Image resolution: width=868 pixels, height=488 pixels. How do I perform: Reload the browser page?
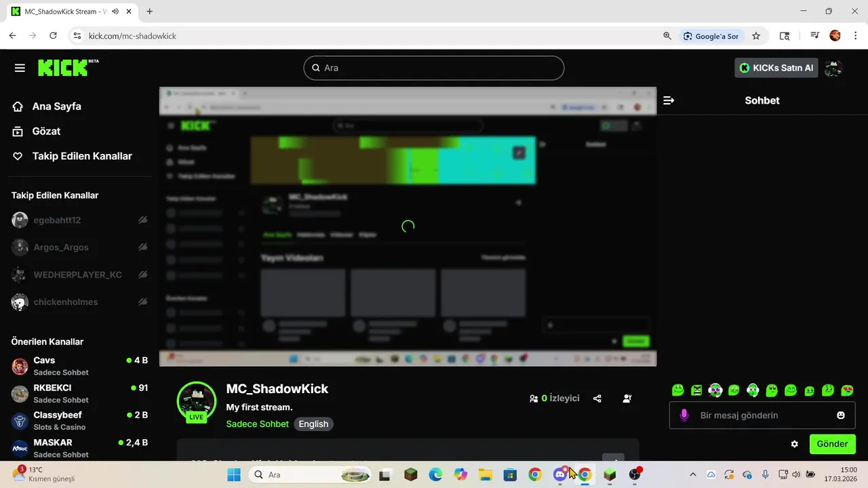[53, 36]
